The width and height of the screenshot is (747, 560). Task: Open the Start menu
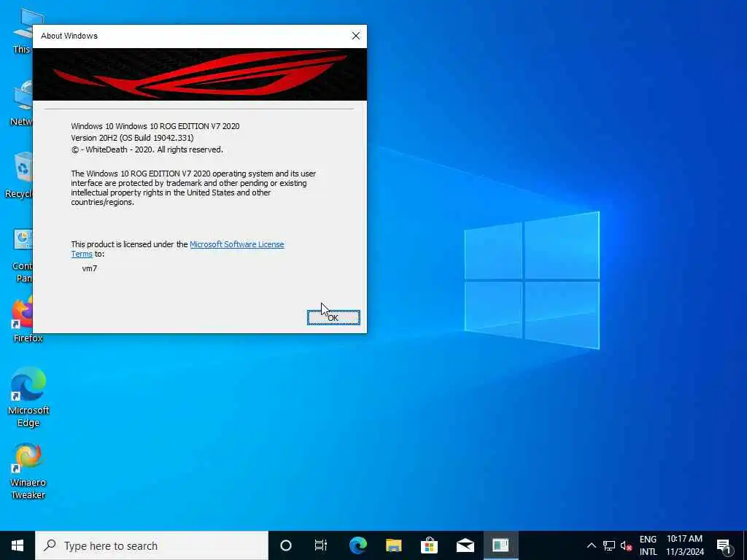pos(18,545)
